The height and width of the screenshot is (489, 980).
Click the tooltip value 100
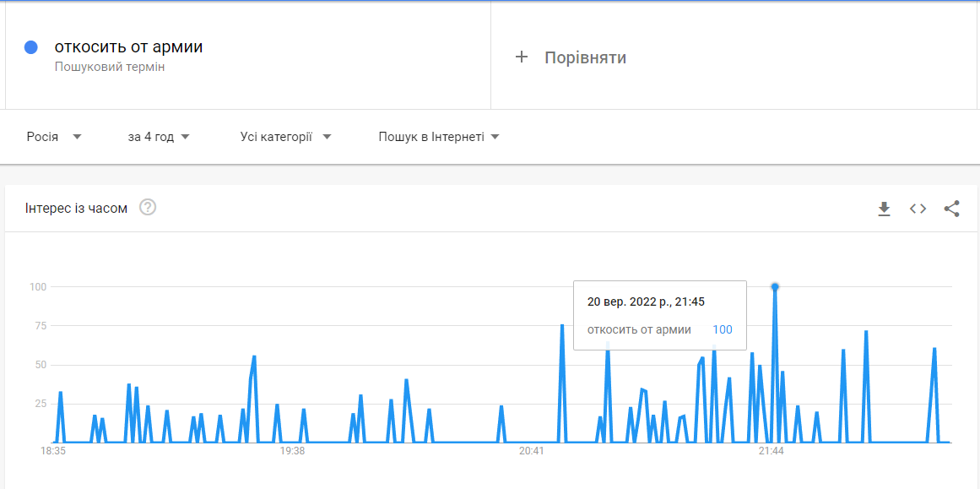pyautogui.click(x=722, y=329)
